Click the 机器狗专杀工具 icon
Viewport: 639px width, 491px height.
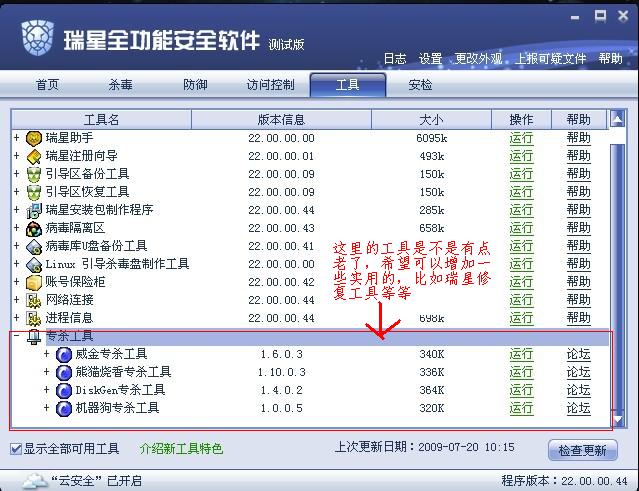point(64,408)
